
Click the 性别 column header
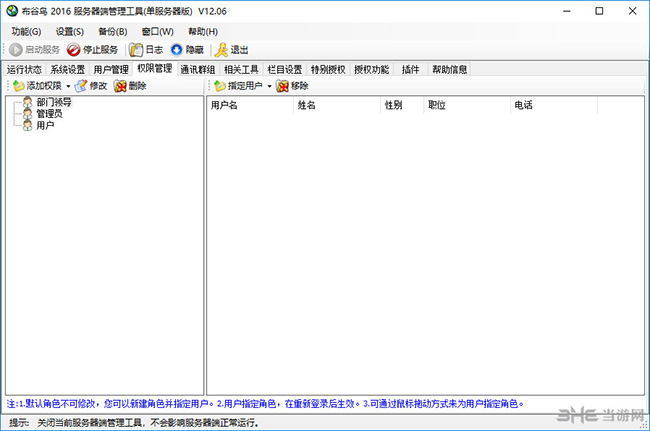pyautogui.click(x=402, y=105)
